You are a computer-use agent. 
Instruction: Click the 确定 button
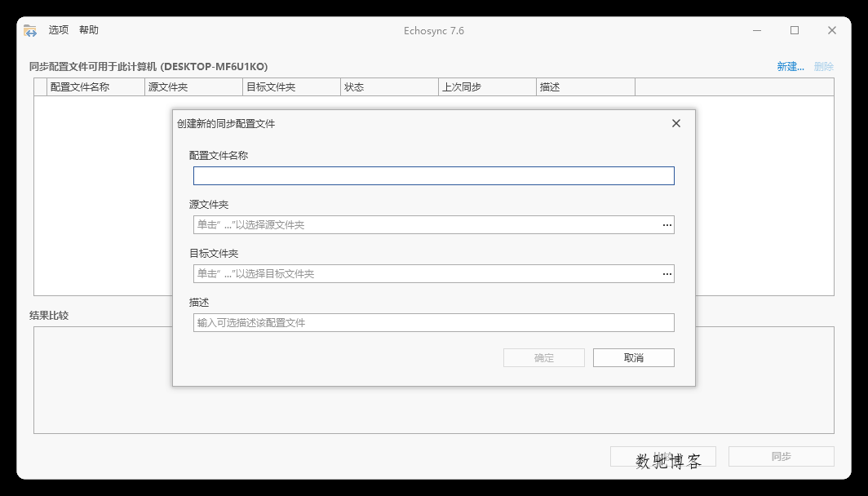[x=543, y=357]
